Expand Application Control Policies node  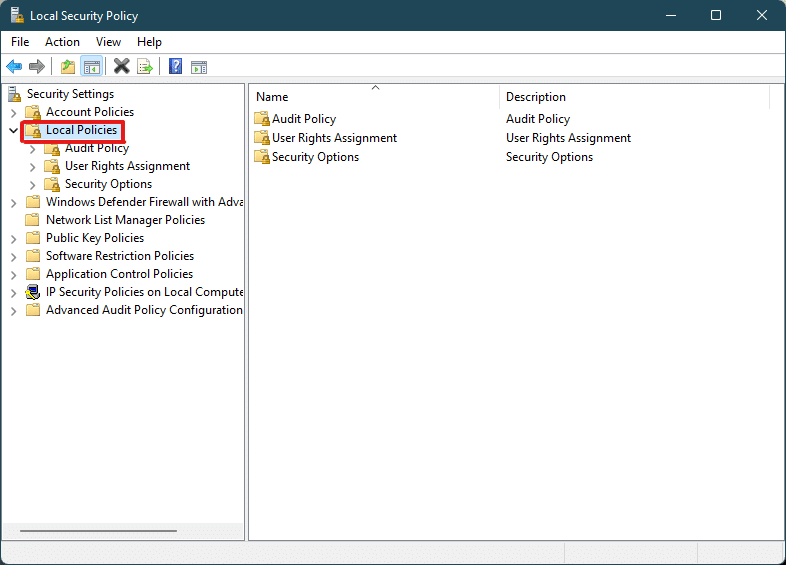pos(14,275)
